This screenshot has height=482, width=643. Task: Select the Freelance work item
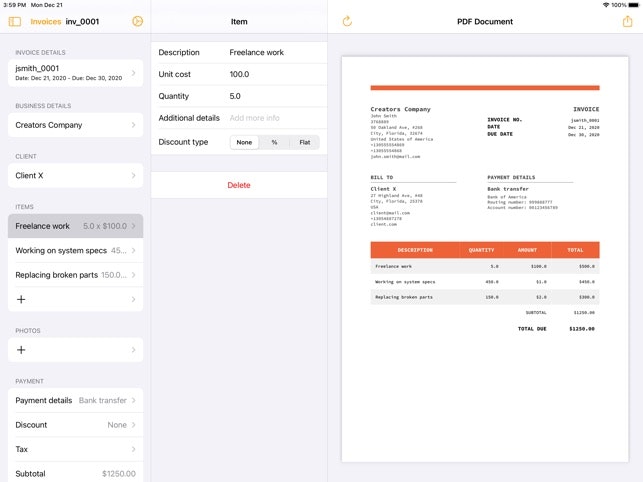point(75,226)
